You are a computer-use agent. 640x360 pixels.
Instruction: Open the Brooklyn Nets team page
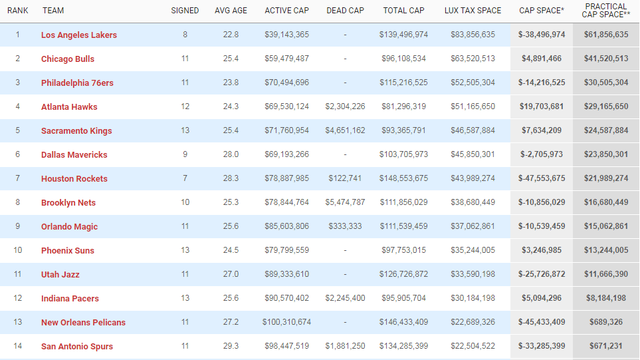click(68, 203)
